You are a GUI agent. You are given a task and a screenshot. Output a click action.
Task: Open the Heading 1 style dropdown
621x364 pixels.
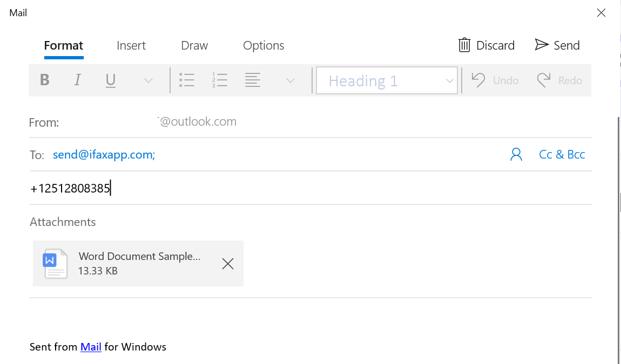point(387,80)
